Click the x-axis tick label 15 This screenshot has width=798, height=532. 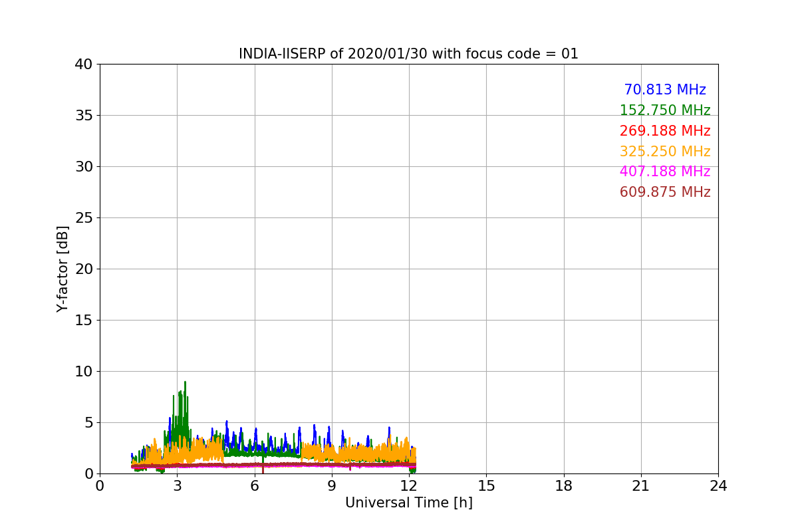coord(486,486)
